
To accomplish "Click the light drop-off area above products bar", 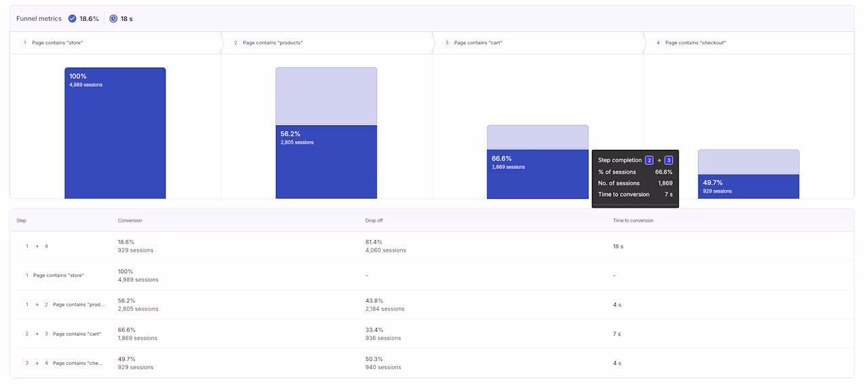I will (x=326, y=96).
